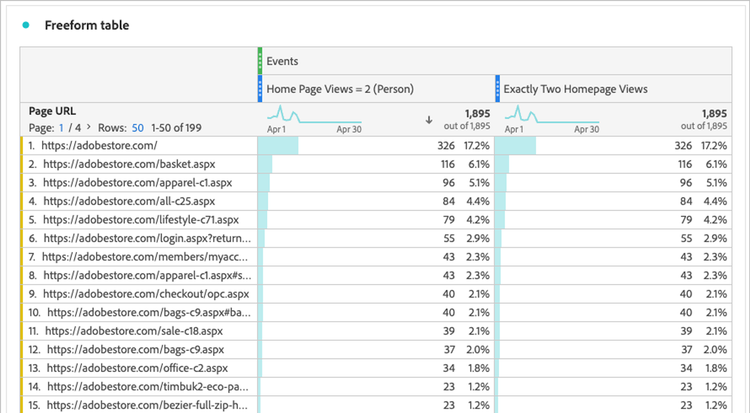Click the Page URL dimension header

(x=52, y=111)
